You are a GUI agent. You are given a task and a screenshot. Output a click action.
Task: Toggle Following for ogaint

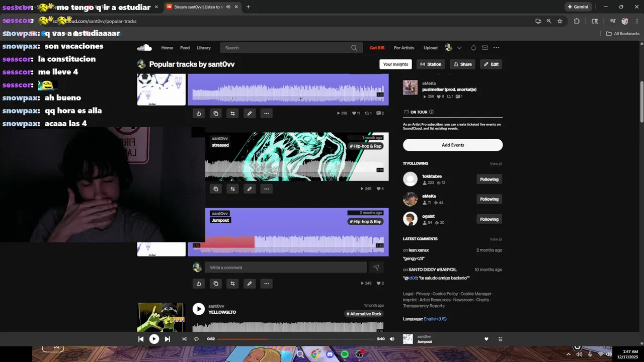coord(489,219)
